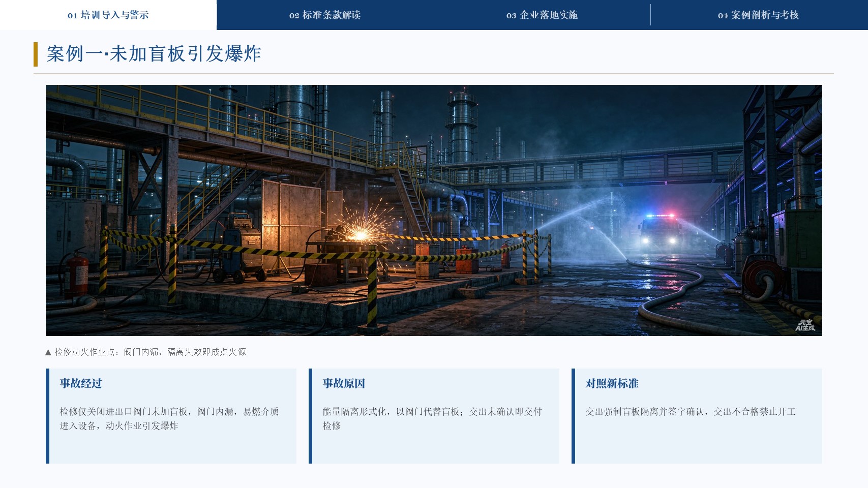The width and height of the screenshot is (868, 488).
Task: Switch to the 02 标准条款解读 tab
Action: pos(325,15)
